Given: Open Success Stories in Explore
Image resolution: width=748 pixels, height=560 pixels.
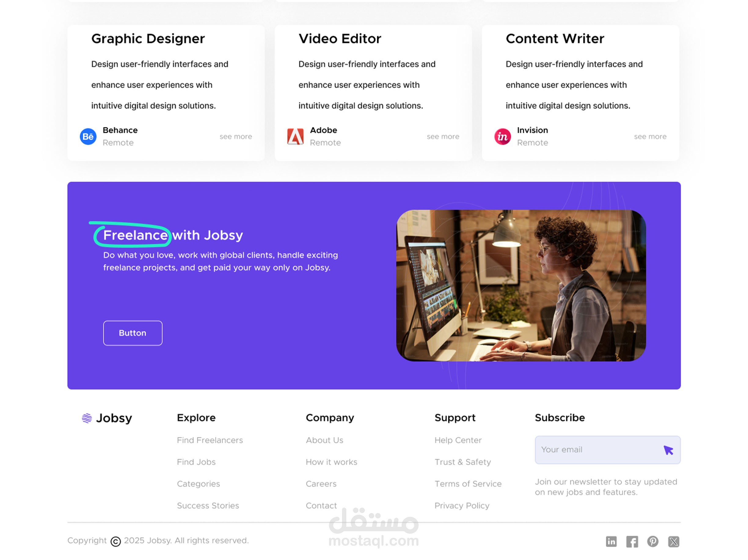Looking at the screenshot, I should pyautogui.click(x=208, y=506).
